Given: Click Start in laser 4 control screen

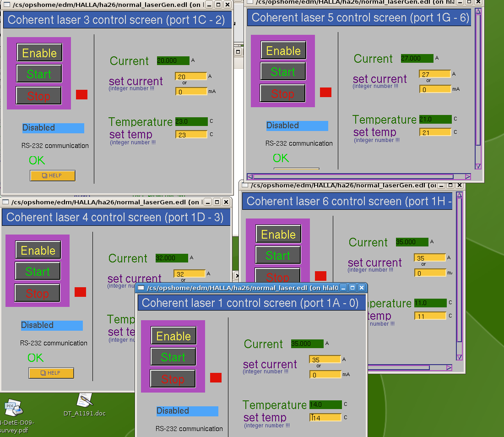Looking at the screenshot, I should [x=38, y=271].
